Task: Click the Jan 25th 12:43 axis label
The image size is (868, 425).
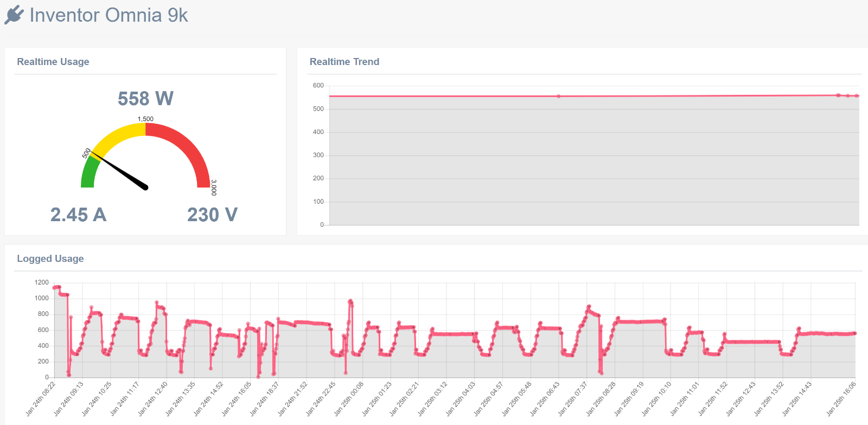Action: [x=741, y=398]
